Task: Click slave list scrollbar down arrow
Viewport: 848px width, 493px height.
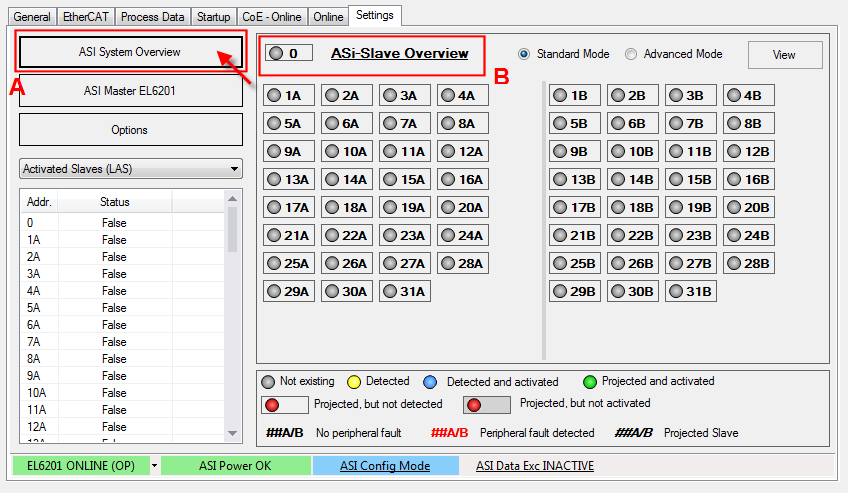Action: coord(233,434)
